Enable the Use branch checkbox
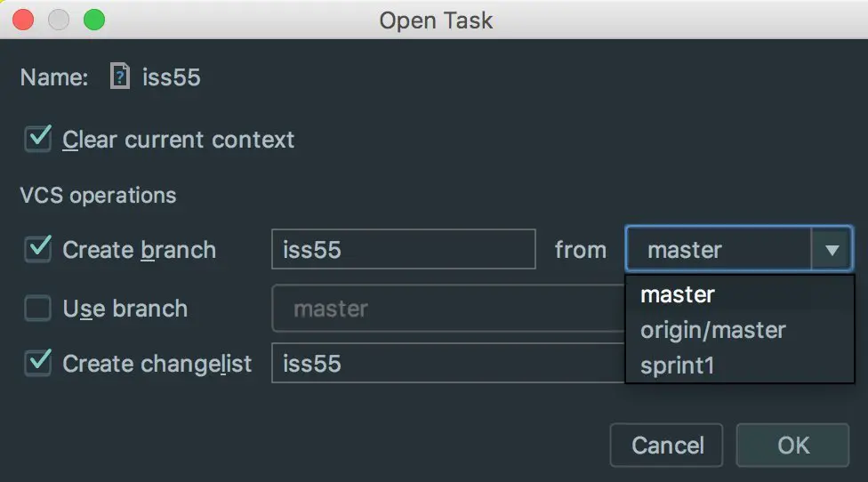 (x=38, y=309)
